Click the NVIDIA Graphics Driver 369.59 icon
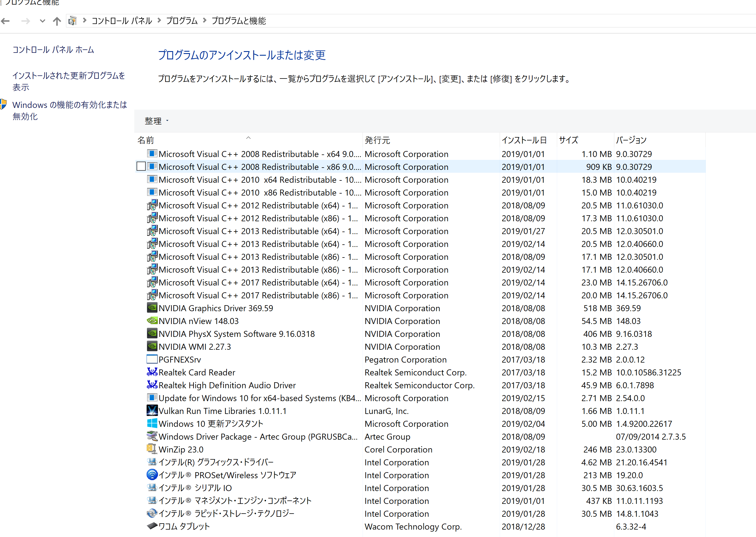This screenshot has height=537, width=756. pos(152,307)
